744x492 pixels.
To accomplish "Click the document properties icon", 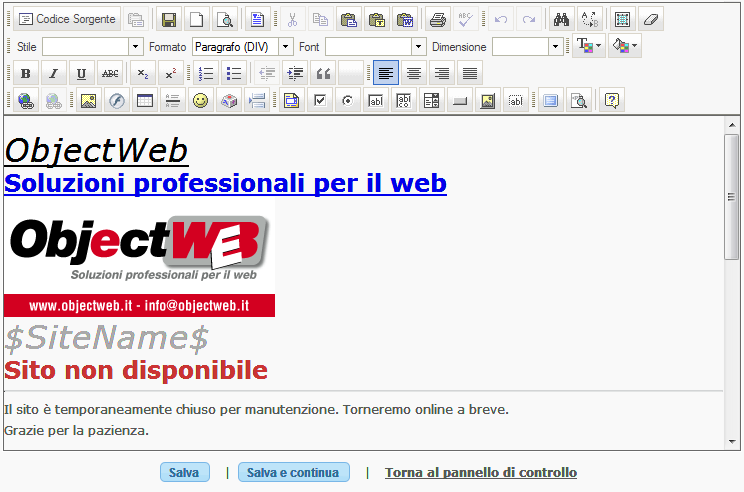I will 258,19.
